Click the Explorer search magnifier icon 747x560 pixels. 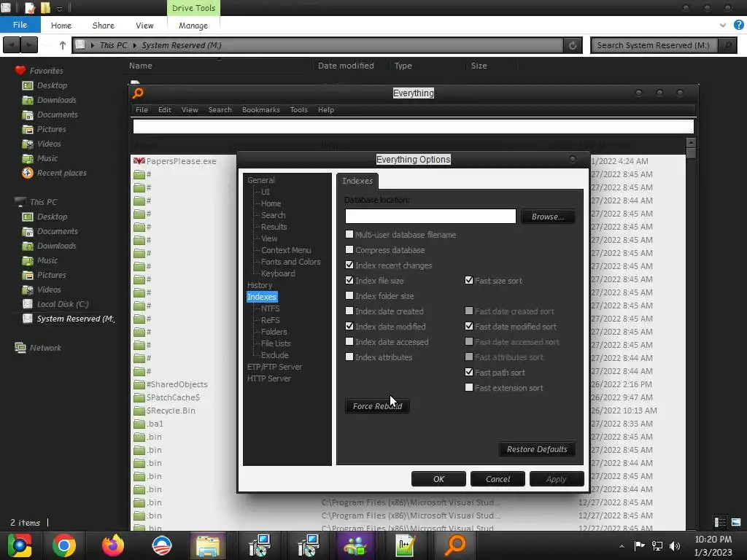727,45
